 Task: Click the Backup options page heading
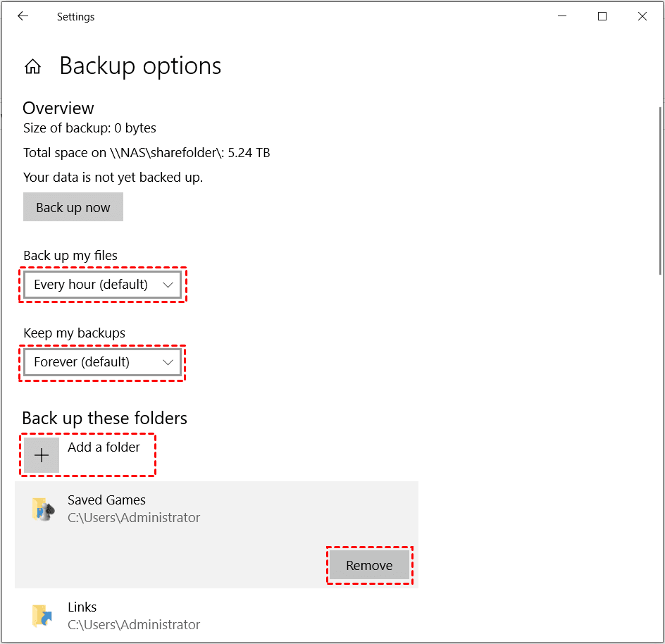(140, 66)
